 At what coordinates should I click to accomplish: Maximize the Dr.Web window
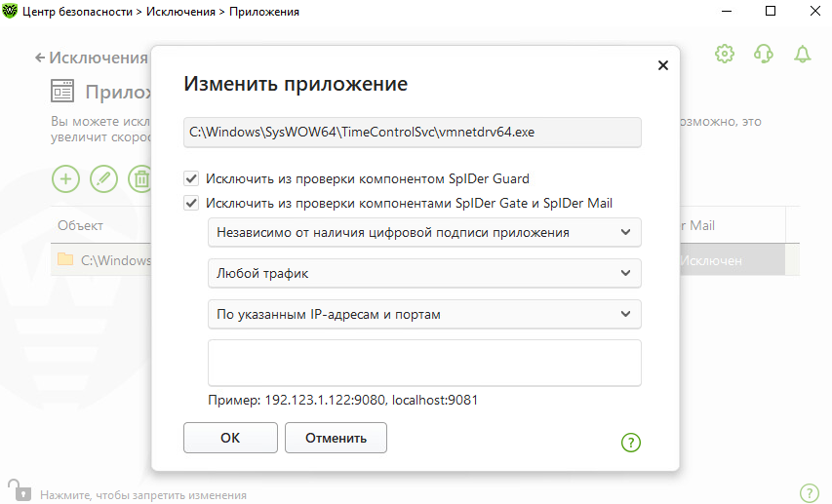pyautogui.click(x=771, y=11)
